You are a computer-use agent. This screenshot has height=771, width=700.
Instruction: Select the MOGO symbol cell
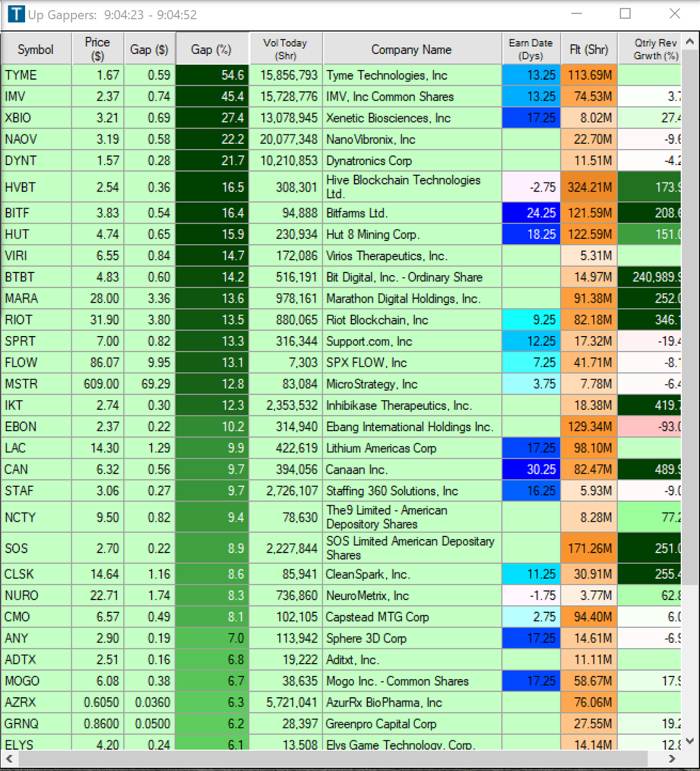point(36,680)
